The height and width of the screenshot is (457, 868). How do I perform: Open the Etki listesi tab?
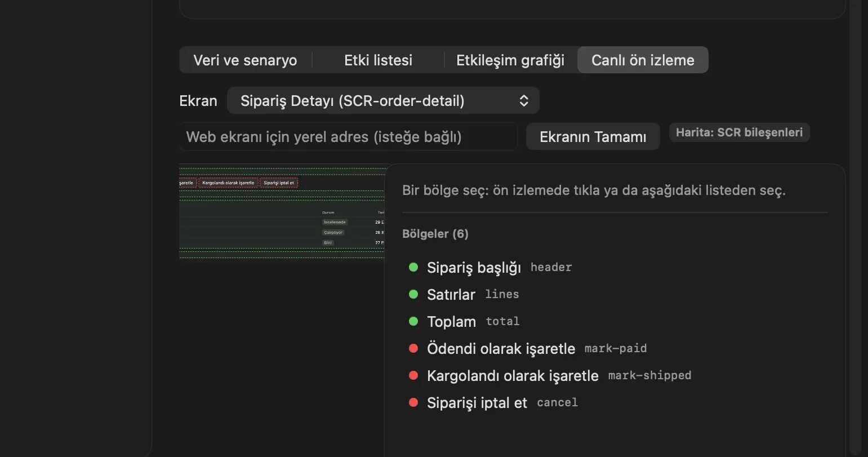(x=379, y=60)
